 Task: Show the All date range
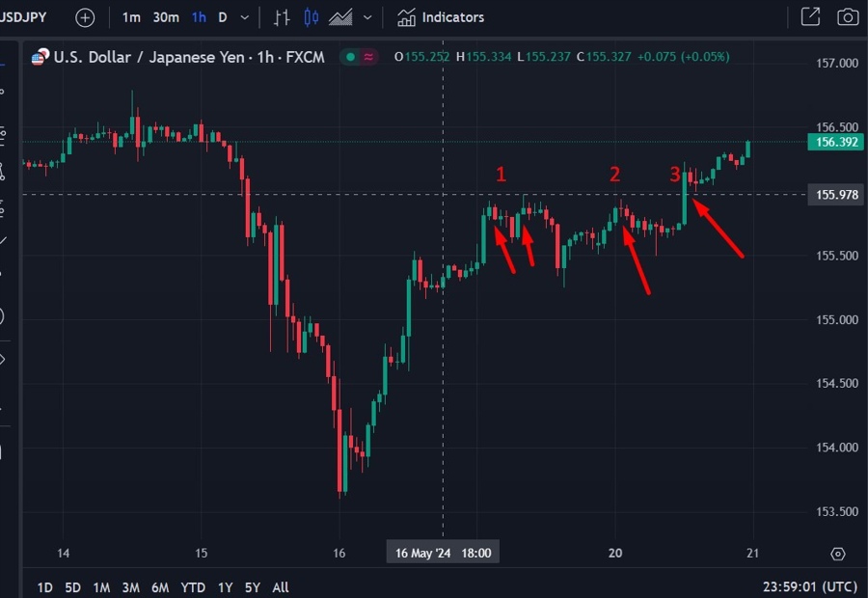click(280, 587)
